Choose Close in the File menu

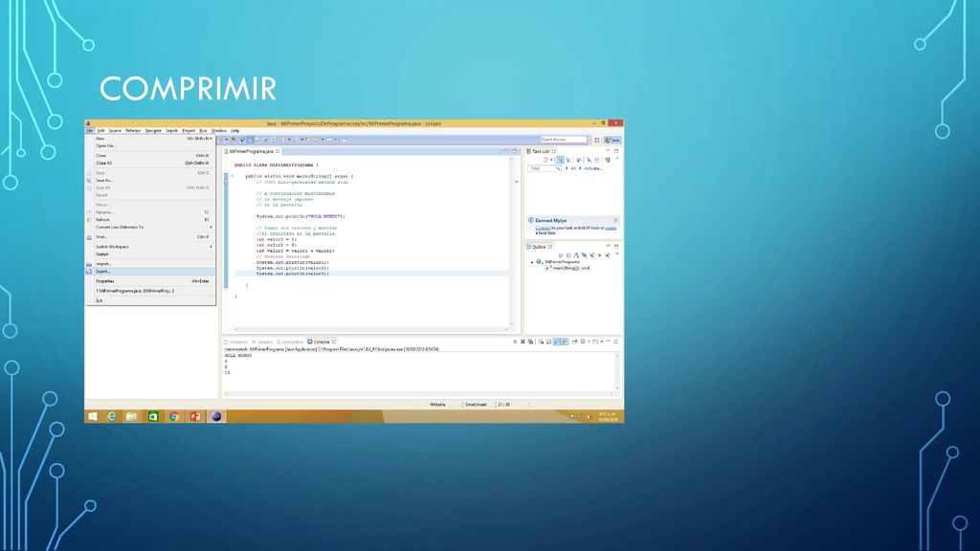[x=150, y=156]
